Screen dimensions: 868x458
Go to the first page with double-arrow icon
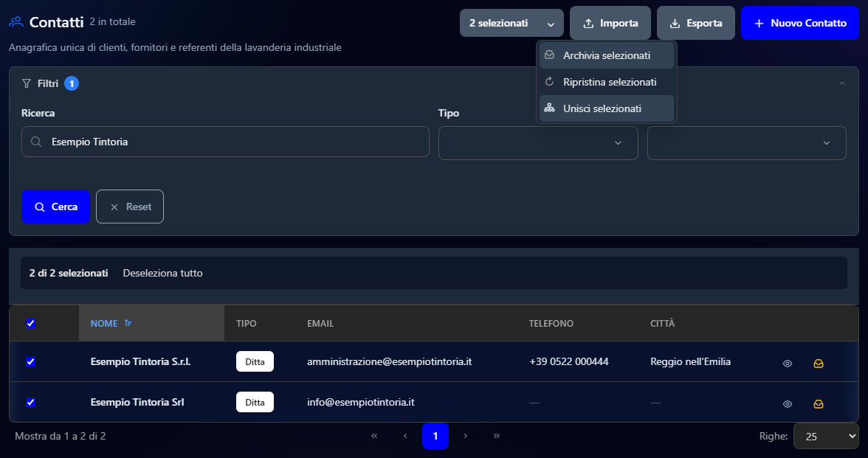click(x=374, y=436)
